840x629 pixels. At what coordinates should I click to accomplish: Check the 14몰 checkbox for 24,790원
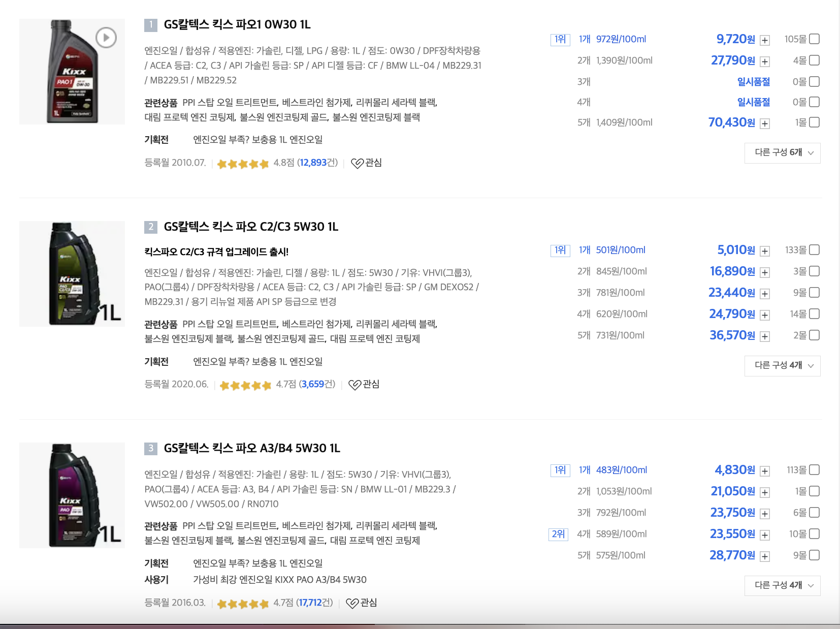point(814,313)
